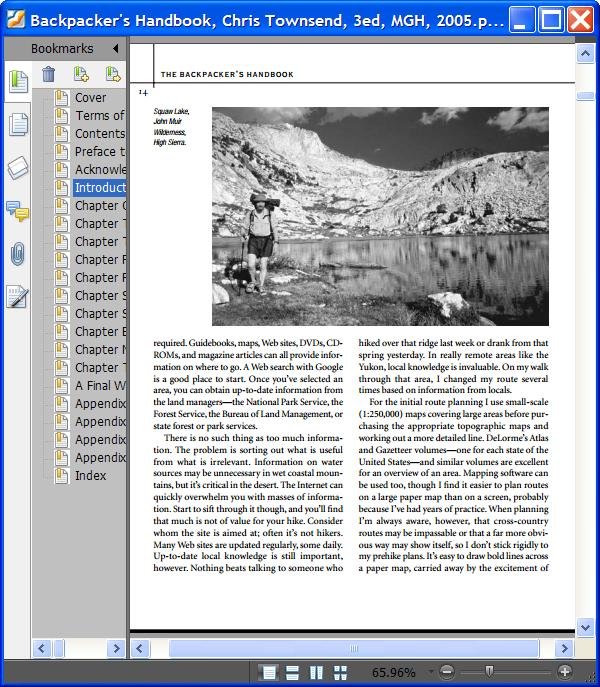Click the document horizontal scrollbar thumb
The height and width of the screenshot is (687, 600).
tap(354, 648)
